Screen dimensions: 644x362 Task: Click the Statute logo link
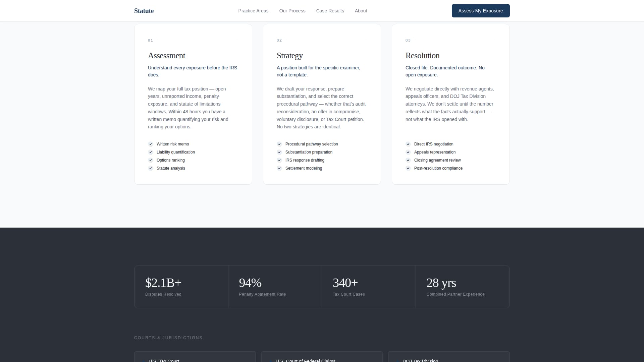tap(144, 11)
